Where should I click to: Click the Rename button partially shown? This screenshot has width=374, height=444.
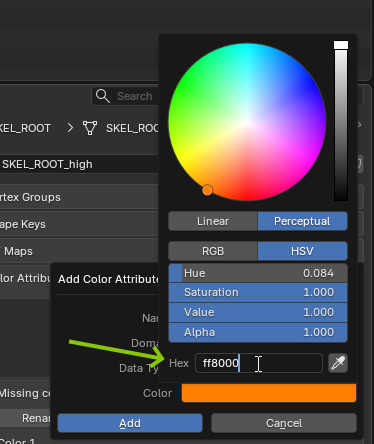[x=25, y=418]
